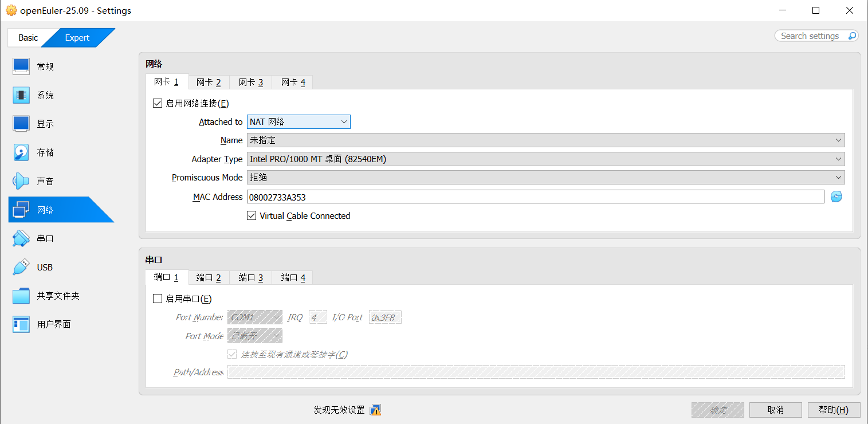This screenshot has width=868, height=424.
Task: Open the USB settings icon
Action: pos(21,267)
